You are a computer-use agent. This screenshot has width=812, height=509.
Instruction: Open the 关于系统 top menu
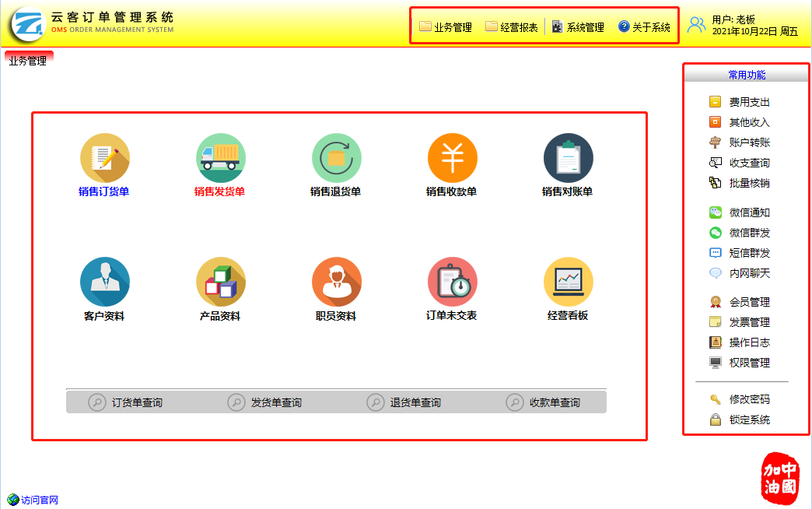coord(644,27)
